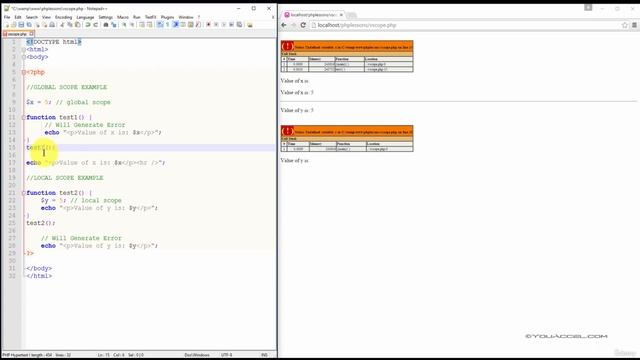This screenshot has width=640, height=360.
Task: Save the currently recorded macro
Action: click(x=239, y=25)
